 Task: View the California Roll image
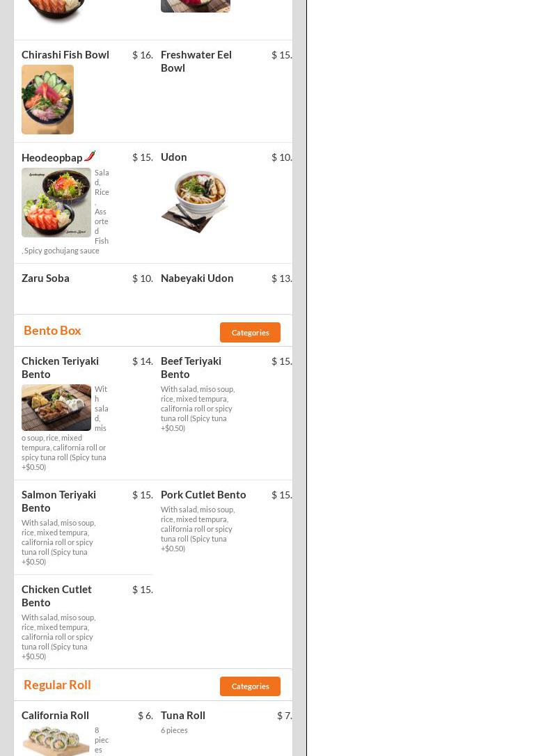pos(56,741)
